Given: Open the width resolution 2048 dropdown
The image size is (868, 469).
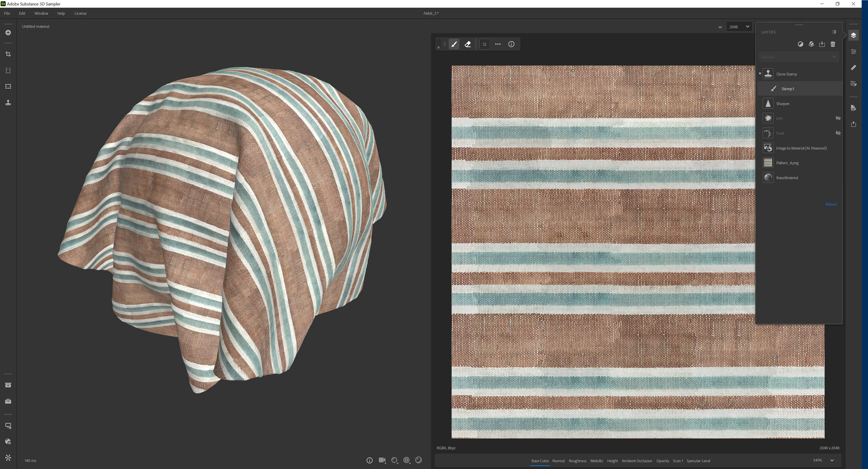Looking at the screenshot, I should coord(739,27).
